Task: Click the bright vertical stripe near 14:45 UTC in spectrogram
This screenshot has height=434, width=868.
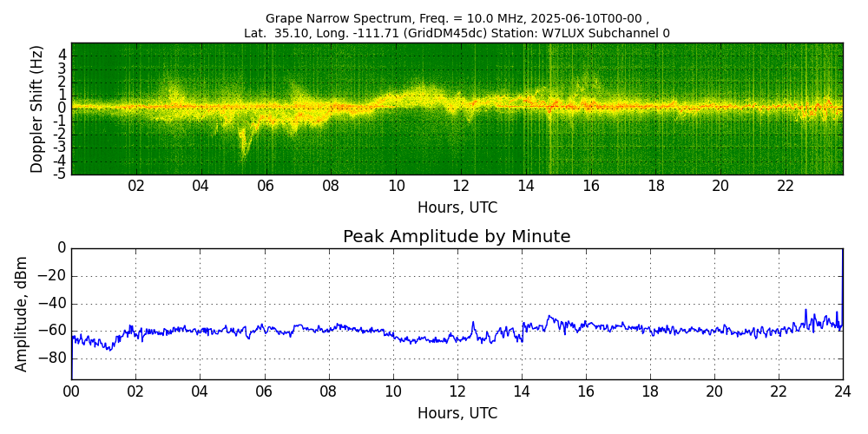Action: pos(549,108)
